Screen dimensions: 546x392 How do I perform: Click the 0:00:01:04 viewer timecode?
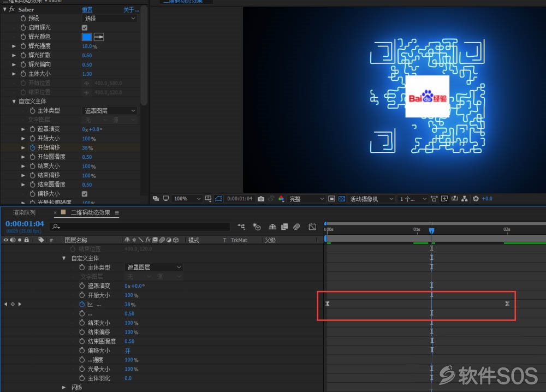point(240,199)
